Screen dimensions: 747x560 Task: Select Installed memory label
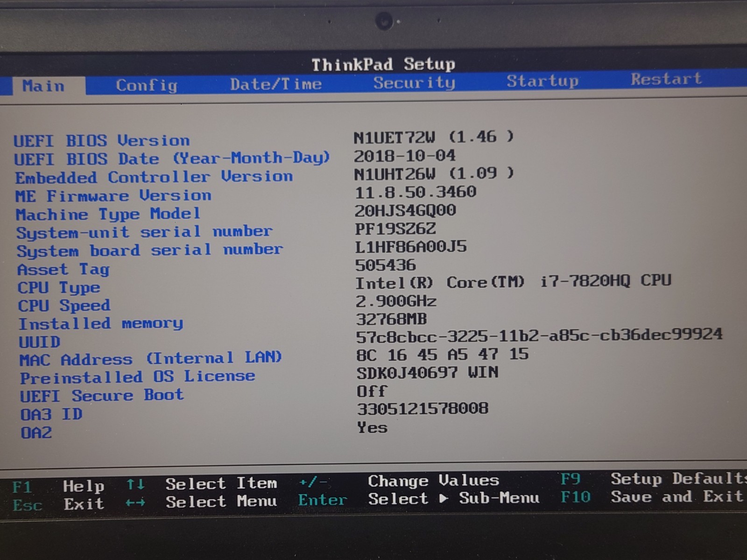(101, 323)
